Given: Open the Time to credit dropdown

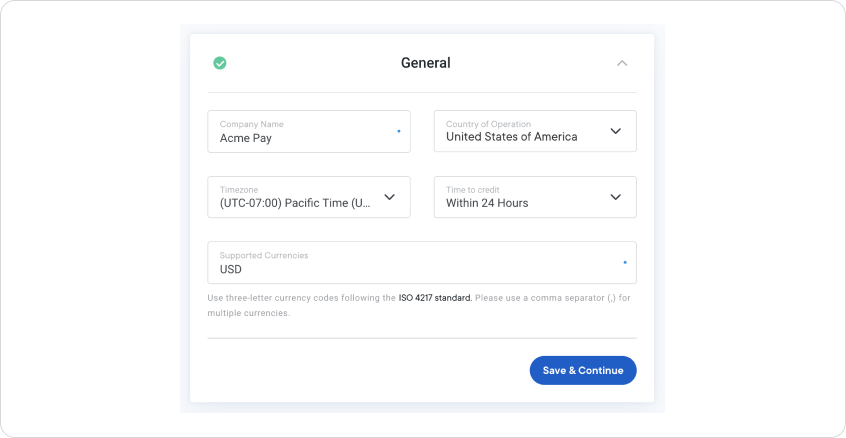Looking at the screenshot, I should pyautogui.click(x=535, y=197).
